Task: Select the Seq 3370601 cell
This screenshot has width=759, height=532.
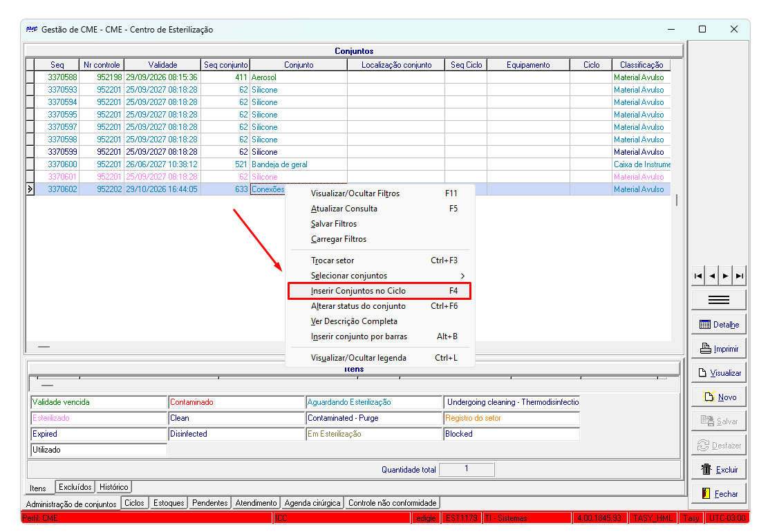Action: 57,177
